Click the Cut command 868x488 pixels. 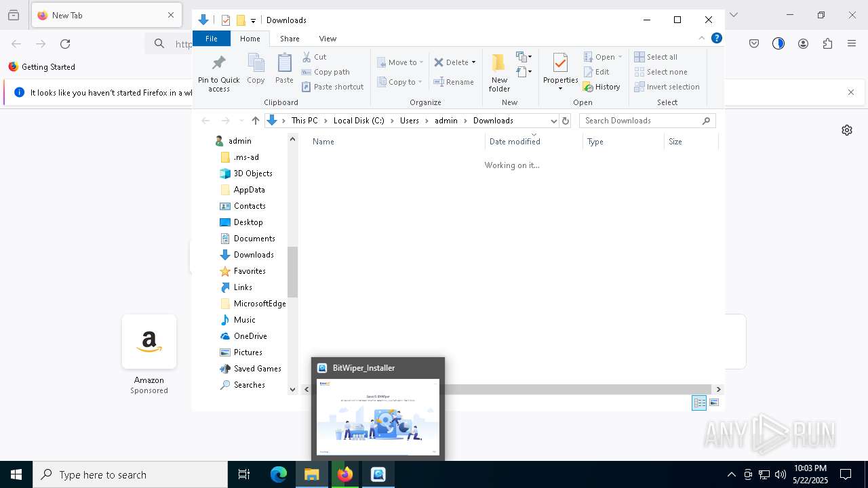[314, 57]
